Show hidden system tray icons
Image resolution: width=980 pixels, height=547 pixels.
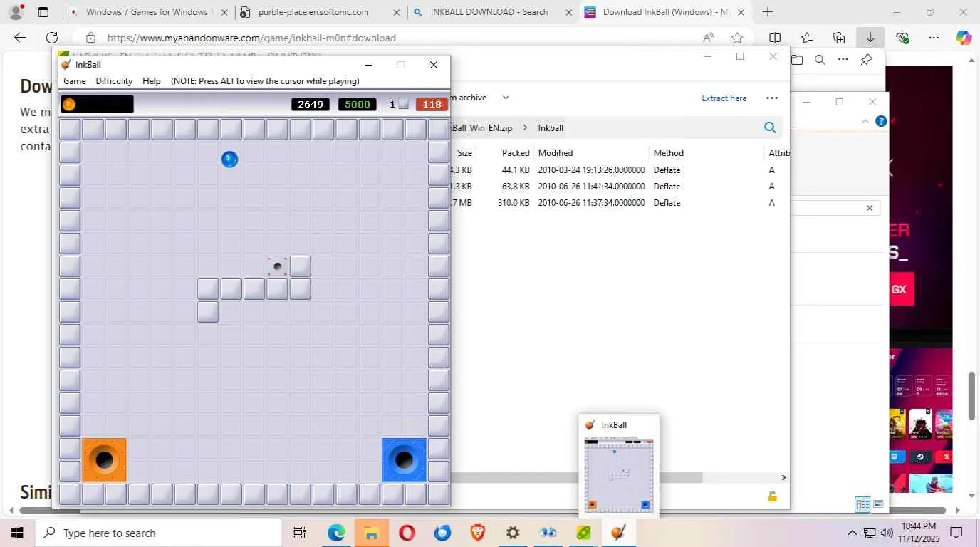point(852,533)
